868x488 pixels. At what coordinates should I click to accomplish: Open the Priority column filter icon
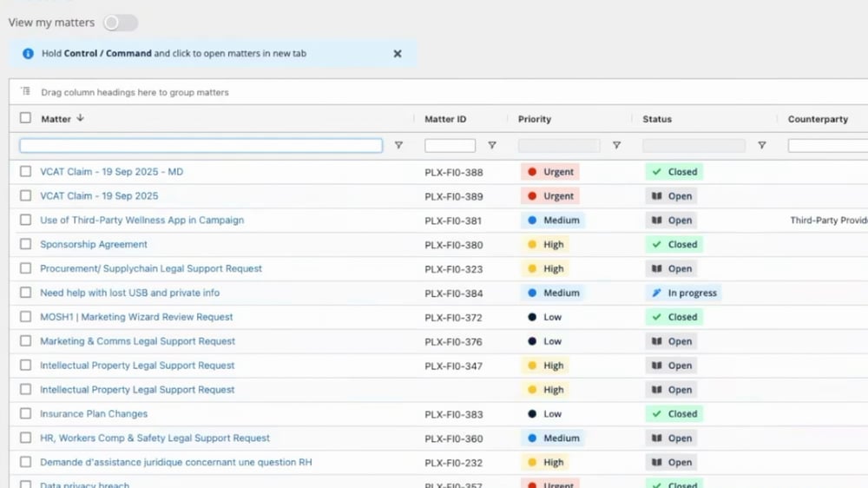(x=617, y=146)
